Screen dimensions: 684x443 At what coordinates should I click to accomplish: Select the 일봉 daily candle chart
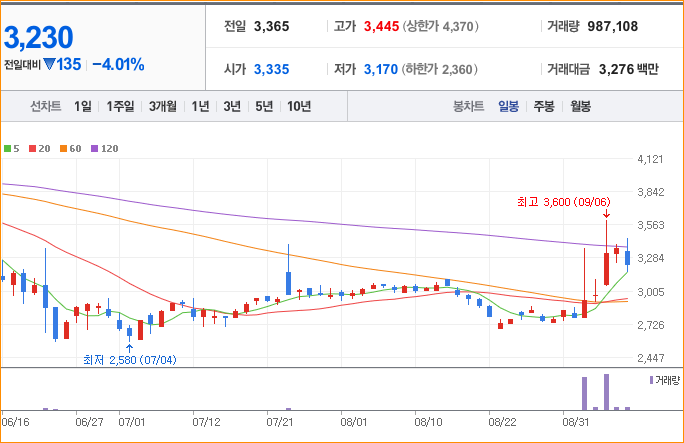(509, 106)
